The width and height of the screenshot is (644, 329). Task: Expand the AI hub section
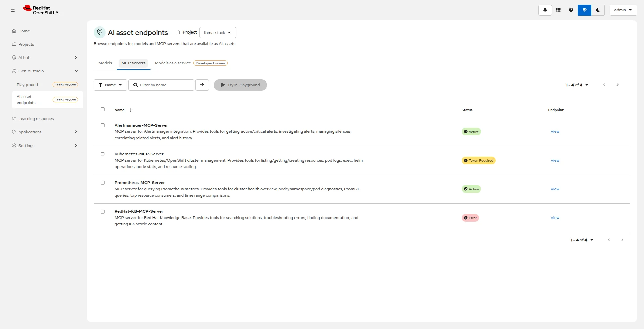[x=47, y=58]
